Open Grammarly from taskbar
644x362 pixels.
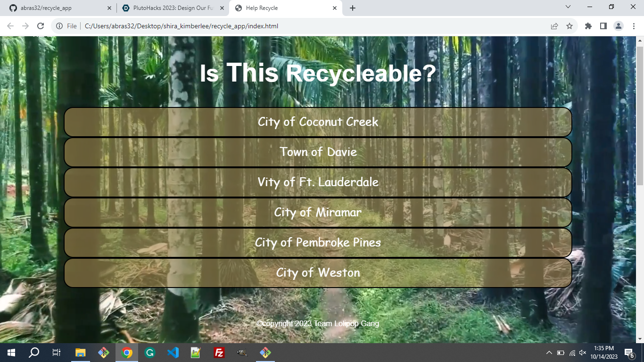[150, 353]
